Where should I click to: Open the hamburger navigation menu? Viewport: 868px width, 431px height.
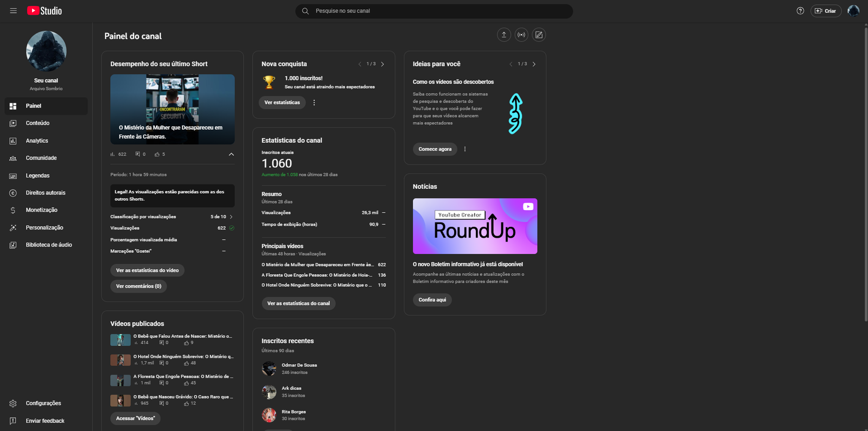pyautogui.click(x=14, y=11)
